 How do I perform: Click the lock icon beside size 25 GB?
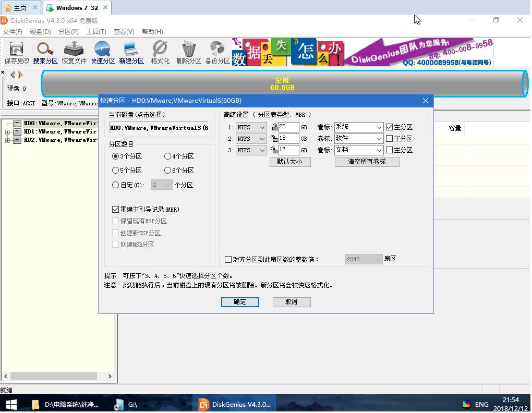pos(274,127)
